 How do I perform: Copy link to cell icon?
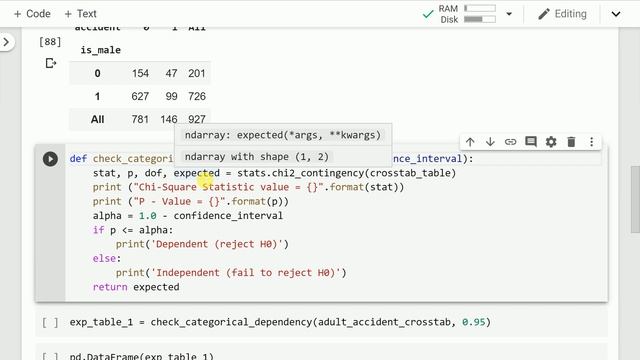coord(510,142)
